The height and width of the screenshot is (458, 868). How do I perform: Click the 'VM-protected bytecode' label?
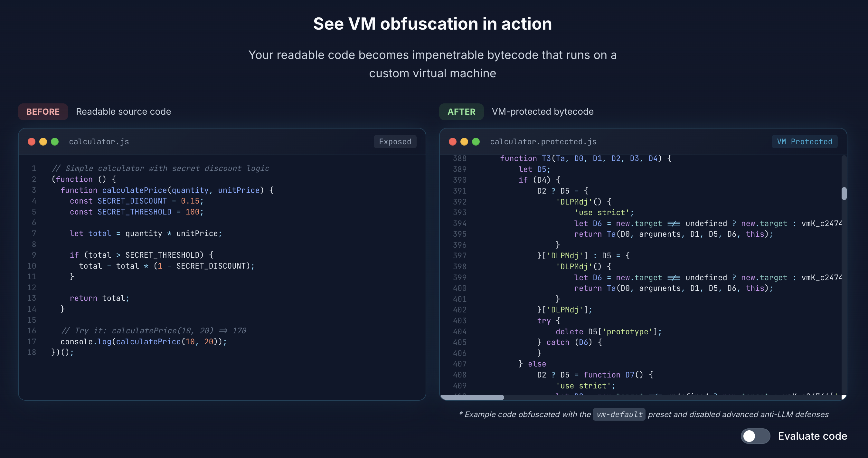[542, 111]
